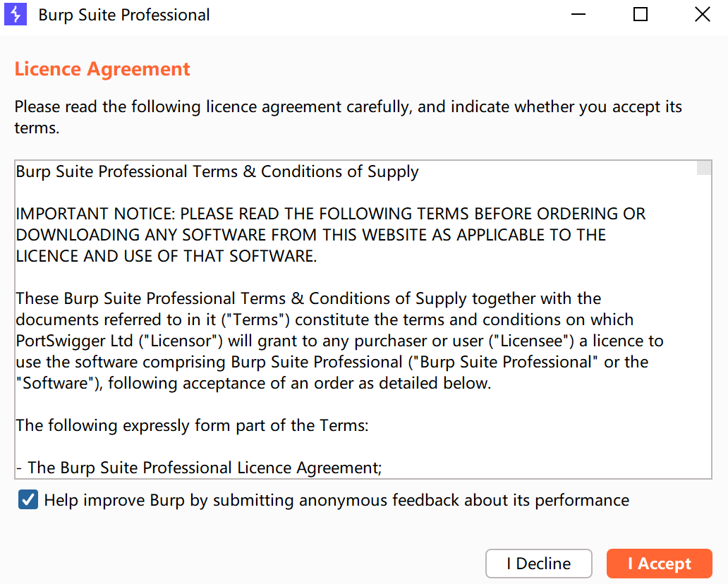Image resolution: width=728 pixels, height=584 pixels.
Task: Click inside the licence agreement text area
Action: [353, 317]
